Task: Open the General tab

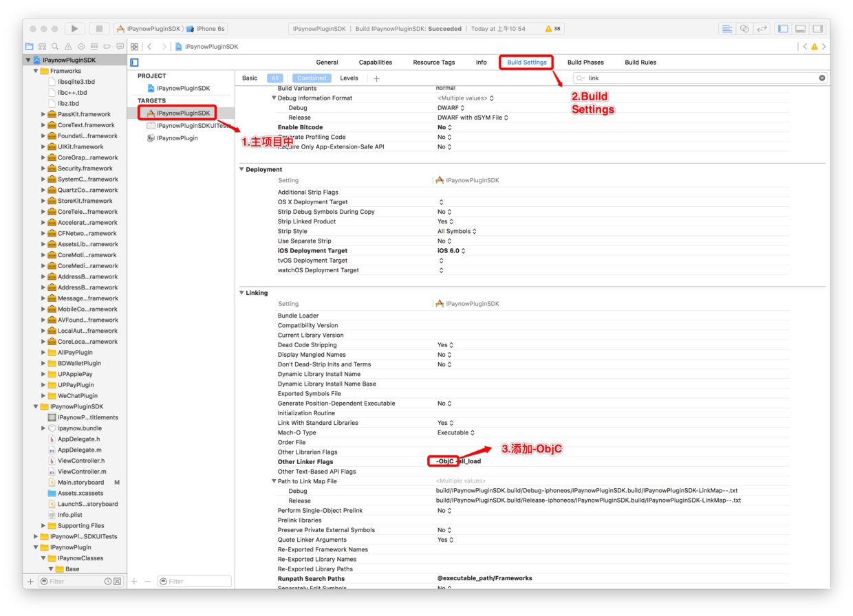Action: click(x=327, y=63)
